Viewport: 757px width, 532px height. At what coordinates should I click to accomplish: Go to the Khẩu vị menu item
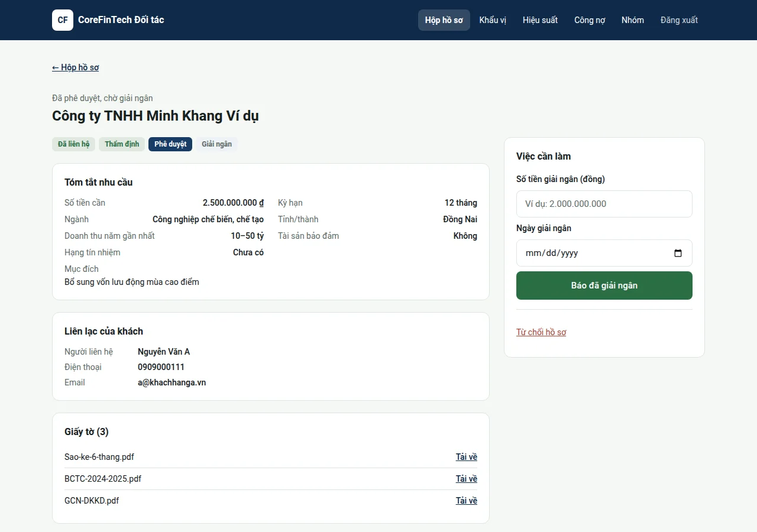[493, 20]
